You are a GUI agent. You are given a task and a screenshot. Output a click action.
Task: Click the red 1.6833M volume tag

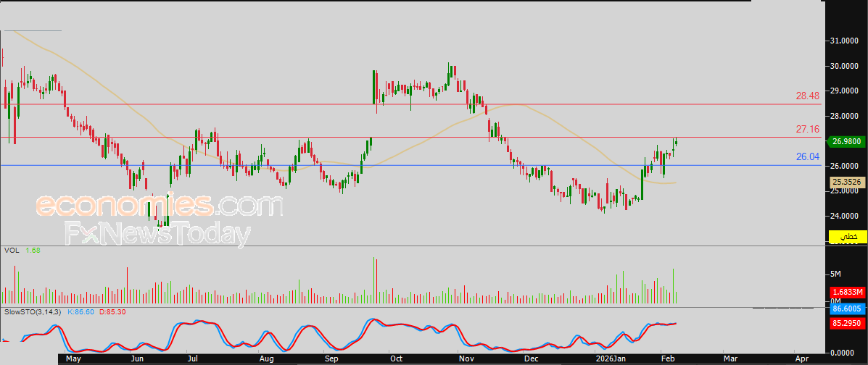[846, 292]
